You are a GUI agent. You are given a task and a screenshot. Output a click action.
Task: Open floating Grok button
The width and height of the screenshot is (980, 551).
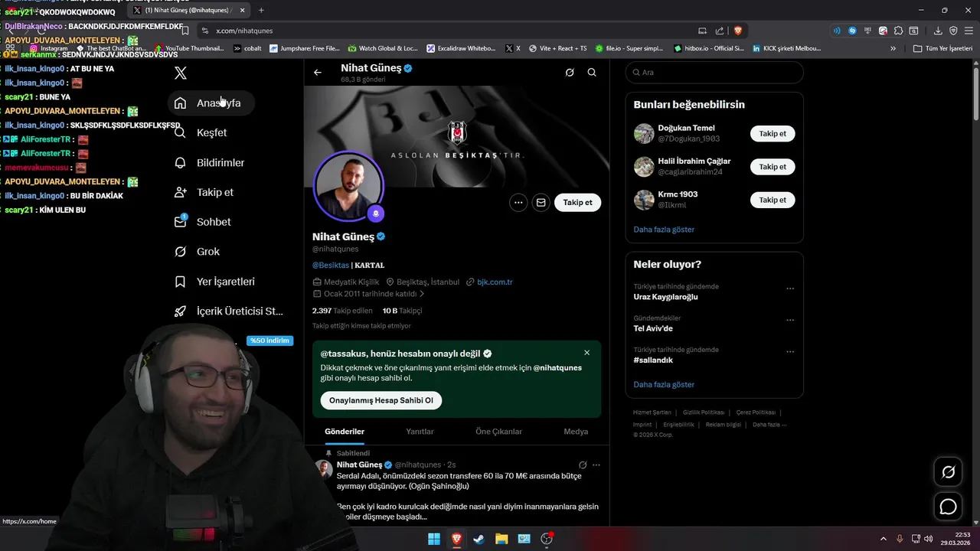coord(949,472)
